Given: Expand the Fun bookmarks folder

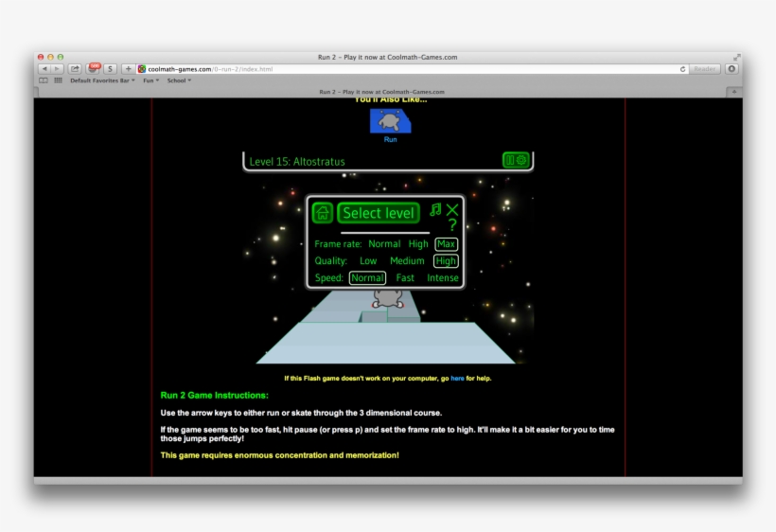Looking at the screenshot, I should (151, 80).
